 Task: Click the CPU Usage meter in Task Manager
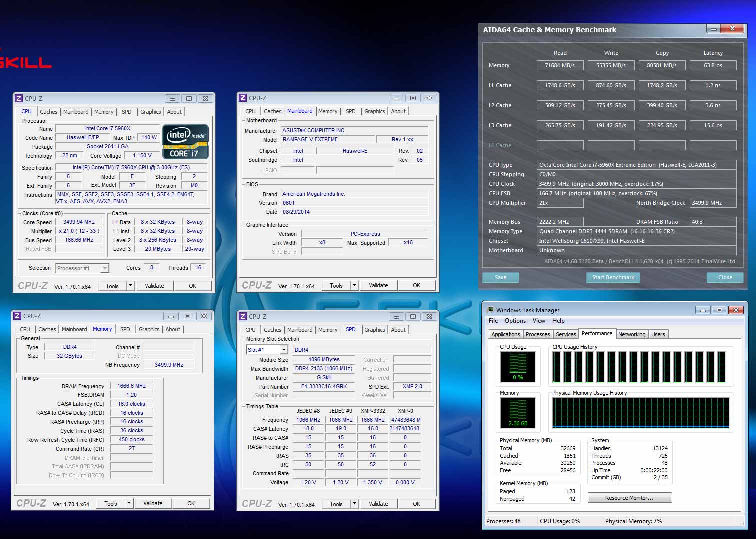[518, 367]
